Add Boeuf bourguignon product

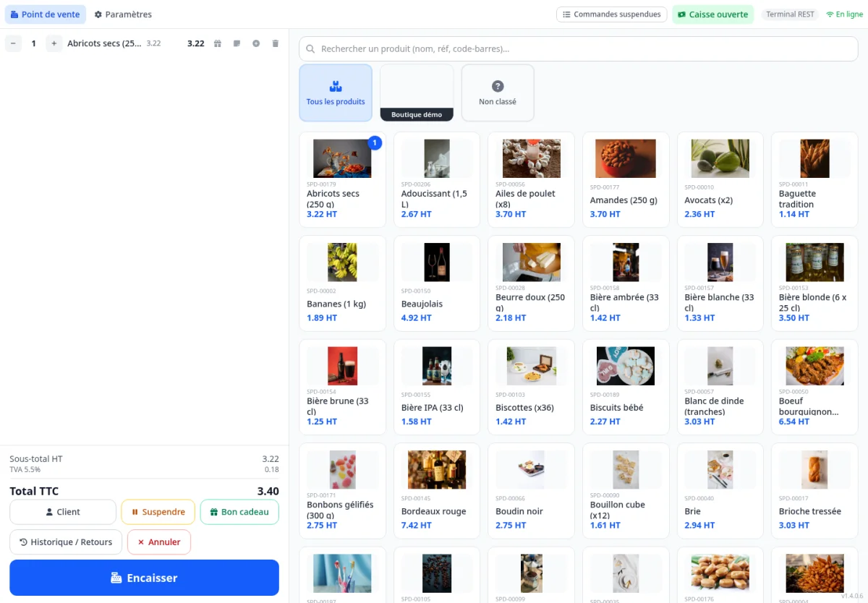[814, 387]
